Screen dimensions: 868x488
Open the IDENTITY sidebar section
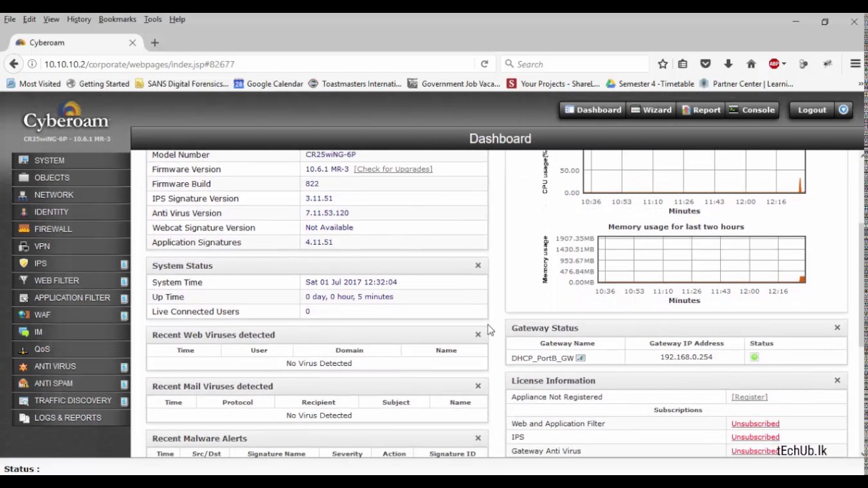pyautogui.click(x=71, y=212)
